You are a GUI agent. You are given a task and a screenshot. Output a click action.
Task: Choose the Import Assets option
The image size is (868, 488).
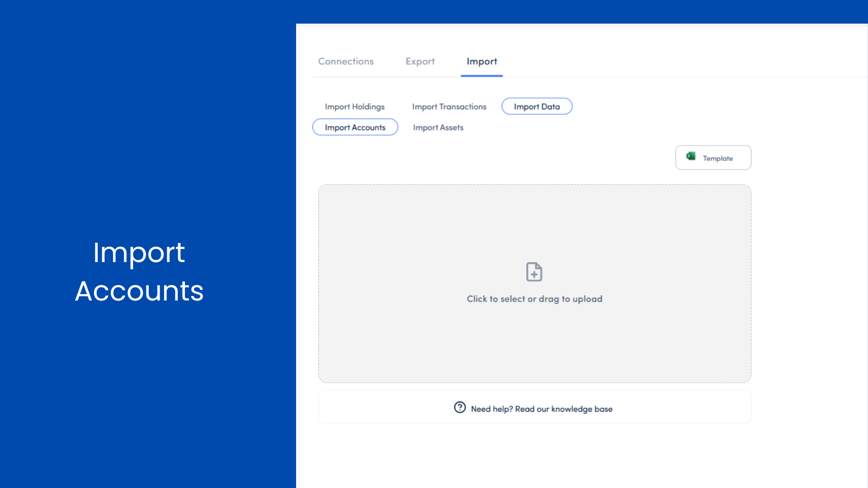click(x=438, y=127)
